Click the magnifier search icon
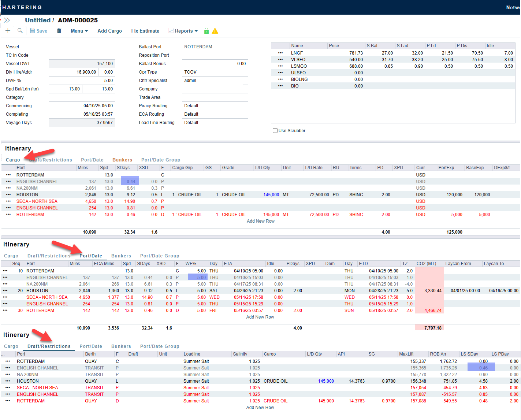This screenshot has height=420, width=521. [x=20, y=31]
